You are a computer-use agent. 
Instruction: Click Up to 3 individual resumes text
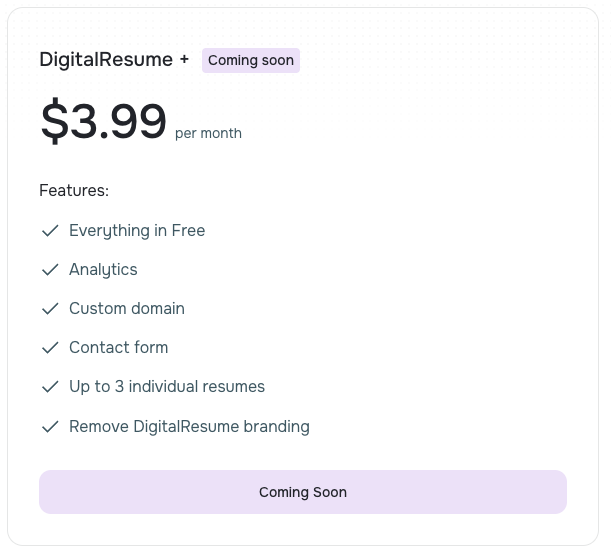point(167,387)
